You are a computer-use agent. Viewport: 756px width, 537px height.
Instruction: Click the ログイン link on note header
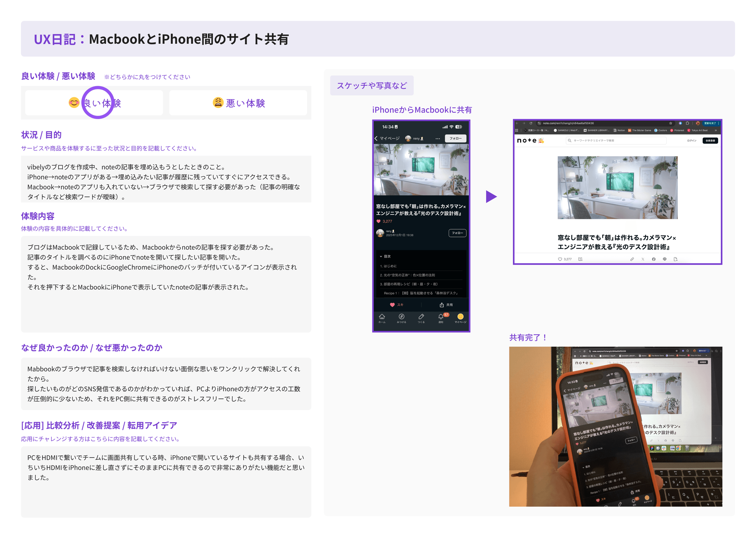coord(692,140)
